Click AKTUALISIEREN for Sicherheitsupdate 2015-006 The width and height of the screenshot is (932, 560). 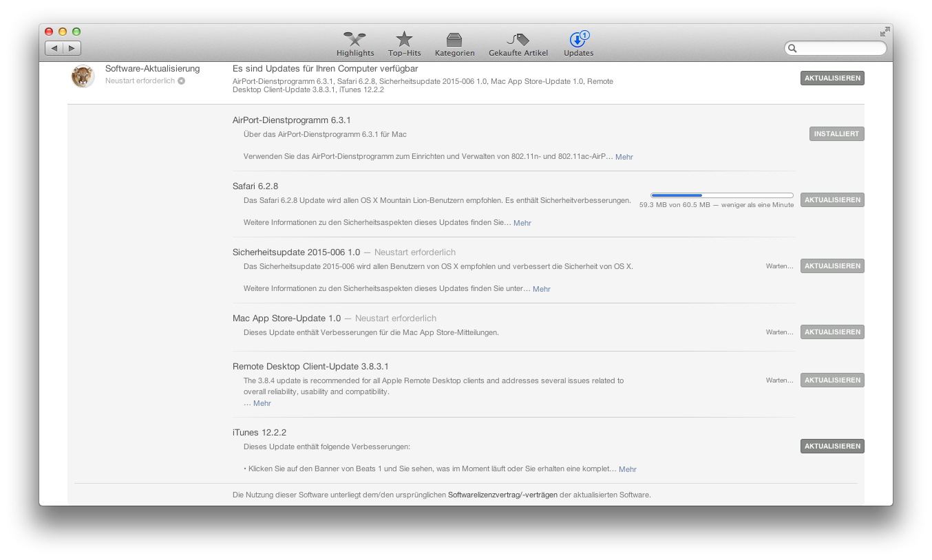(832, 266)
